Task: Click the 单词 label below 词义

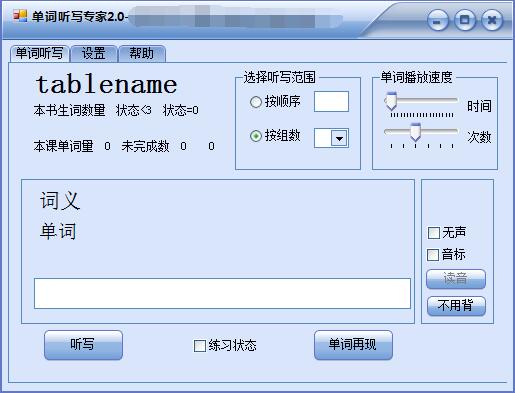Action: tap(58, 231)
